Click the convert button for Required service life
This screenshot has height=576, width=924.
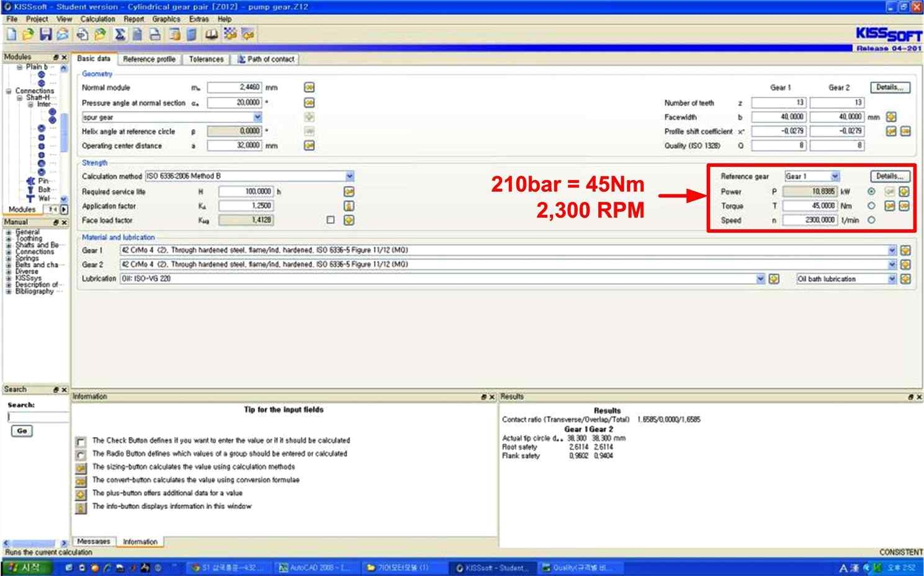[x=349, y=192]
